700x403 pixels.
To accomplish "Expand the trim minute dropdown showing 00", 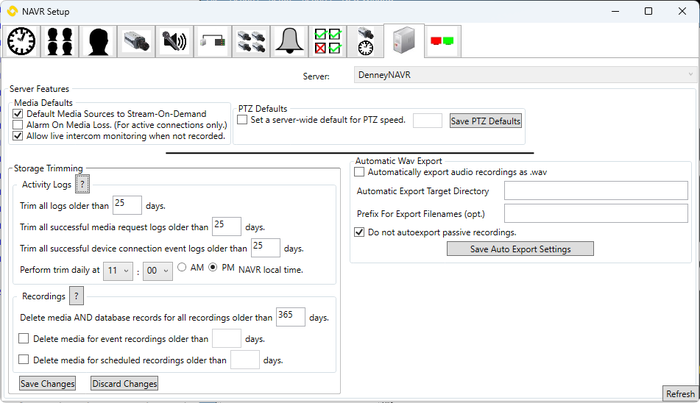I will pyautogui.click(x=156, y=269).
